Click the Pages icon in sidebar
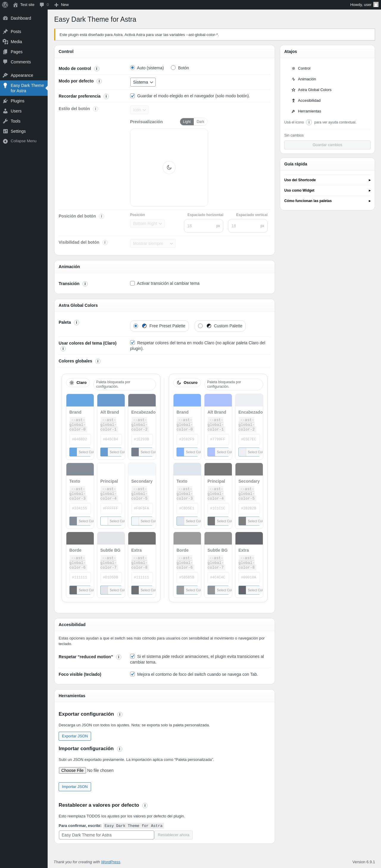 5,52
